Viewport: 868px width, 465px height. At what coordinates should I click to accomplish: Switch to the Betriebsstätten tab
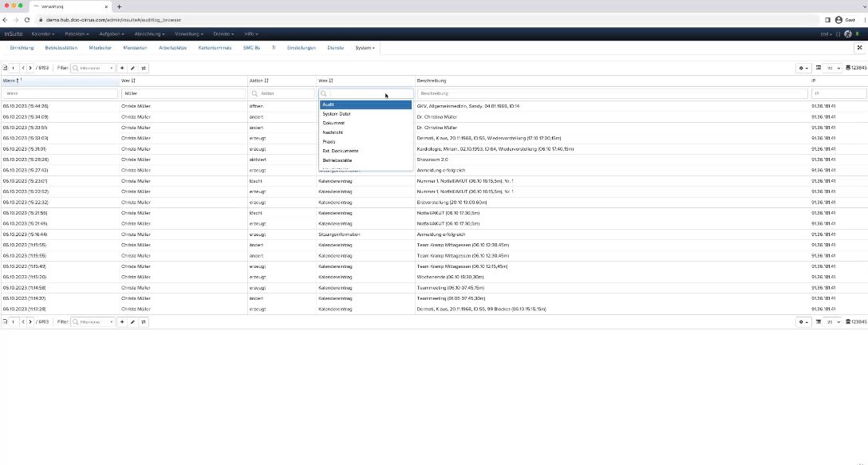[61, 48]
